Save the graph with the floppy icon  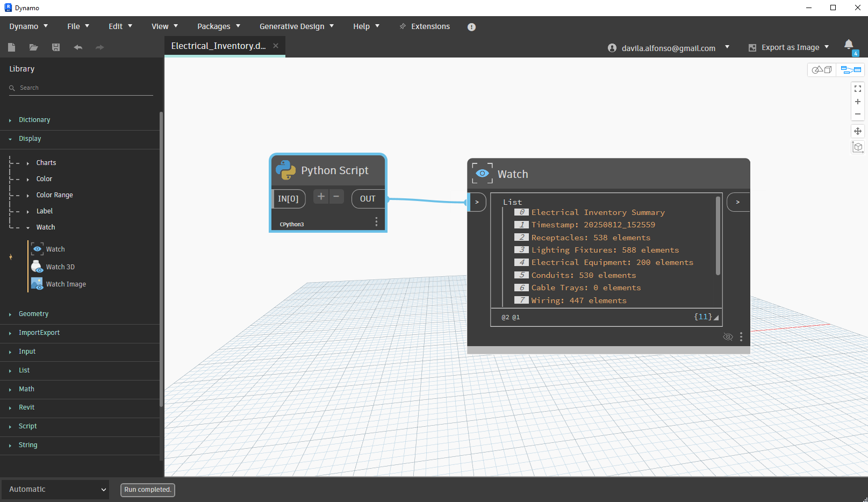click(x=55, y=47)
